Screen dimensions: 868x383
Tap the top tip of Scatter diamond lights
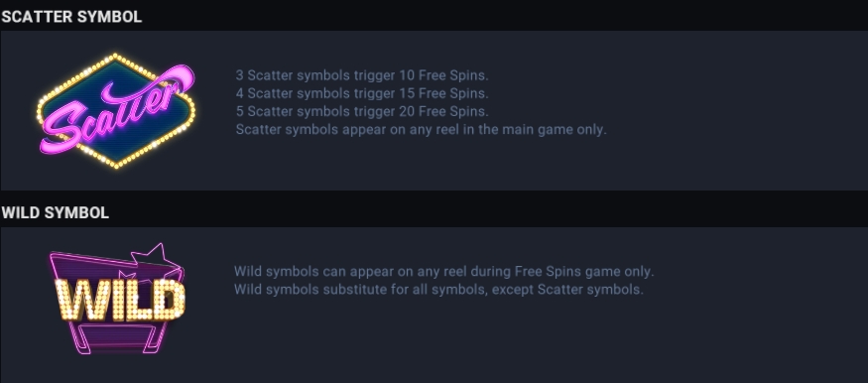pos(115,56)
